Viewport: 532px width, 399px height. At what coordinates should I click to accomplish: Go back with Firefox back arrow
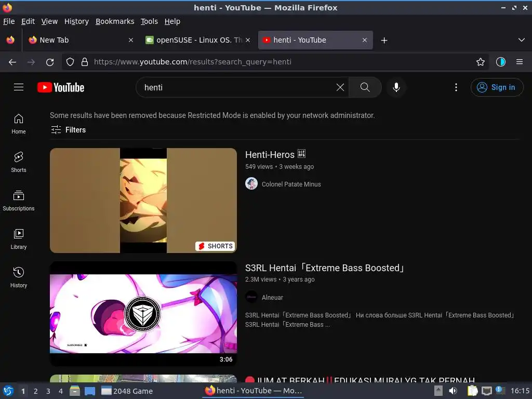click(x=12, y=62)
